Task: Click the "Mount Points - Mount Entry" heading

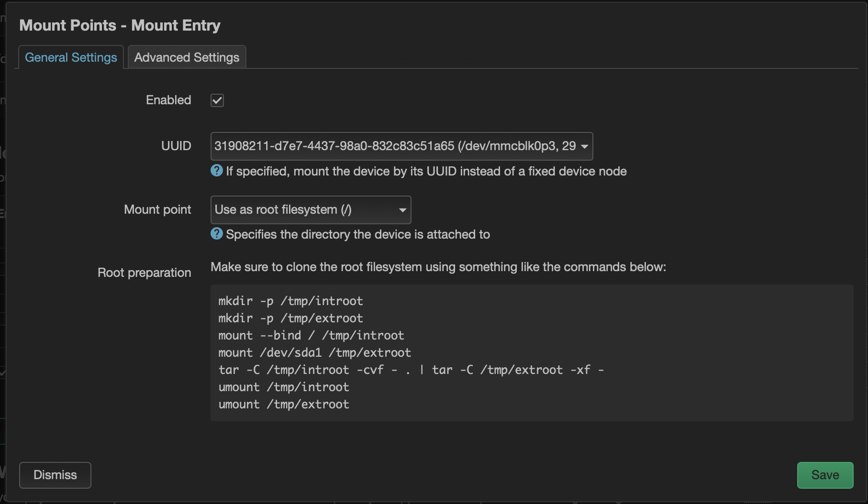Action: (120, 25)
